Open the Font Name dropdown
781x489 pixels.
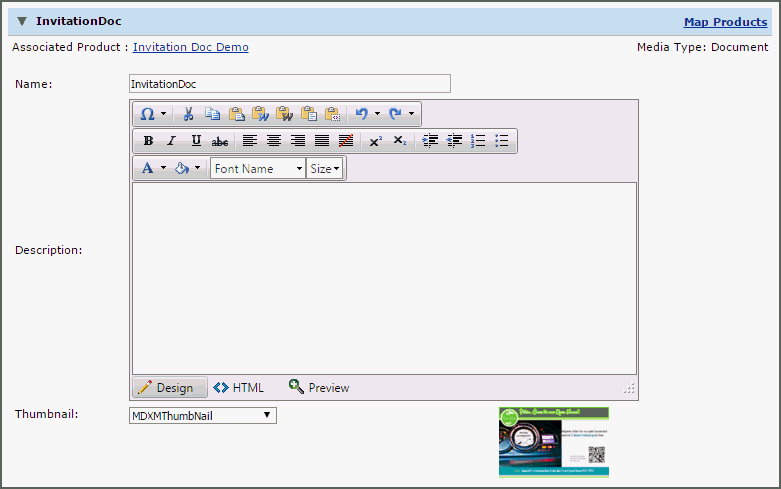point(258,169)
